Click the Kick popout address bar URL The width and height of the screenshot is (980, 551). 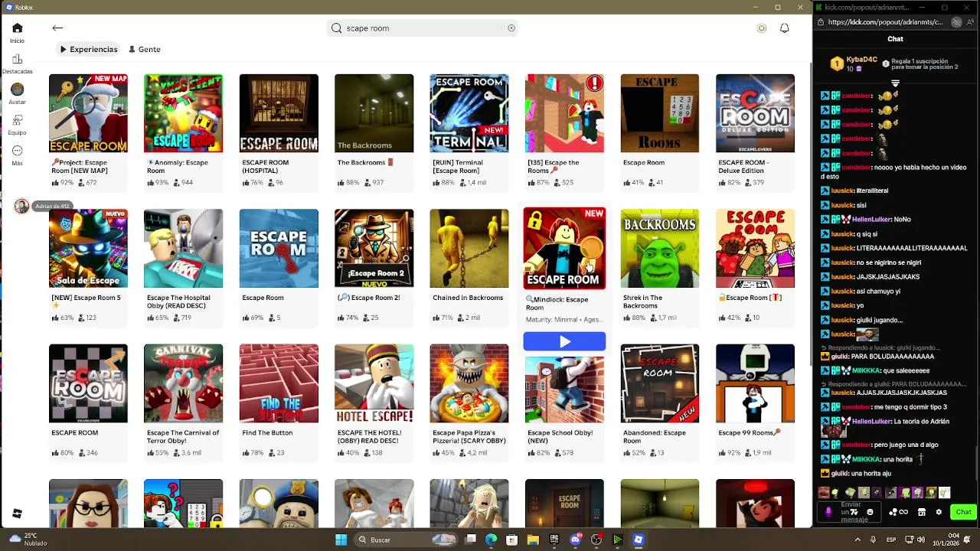(x=885, y=22)
